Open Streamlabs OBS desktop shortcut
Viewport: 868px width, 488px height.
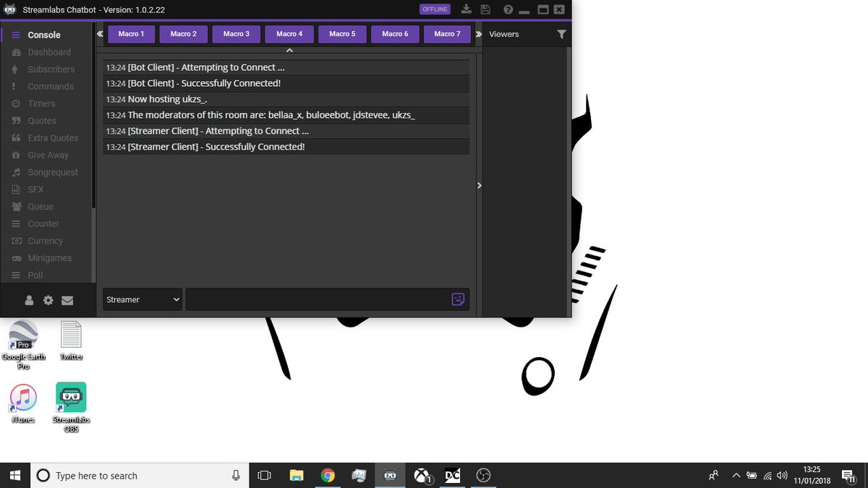pos(71,408)
